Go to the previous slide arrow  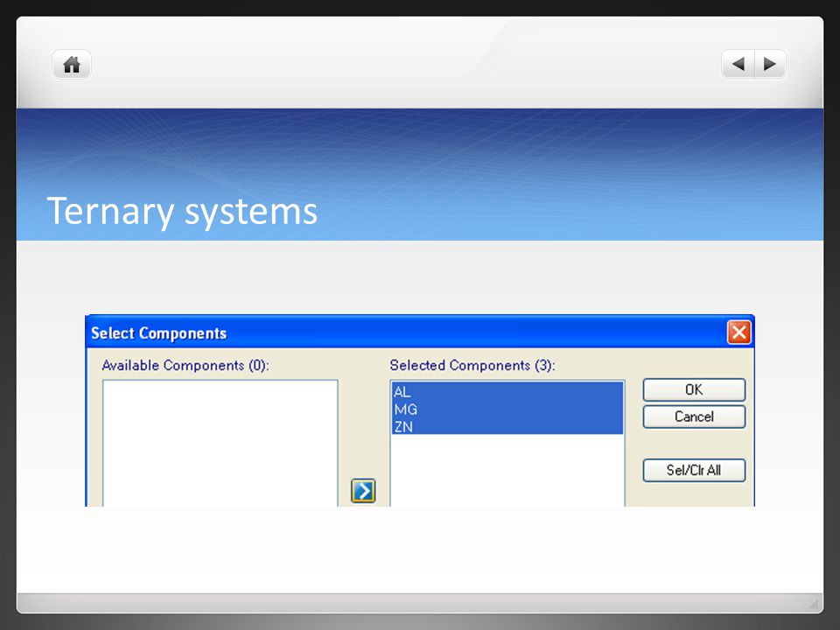738,64
